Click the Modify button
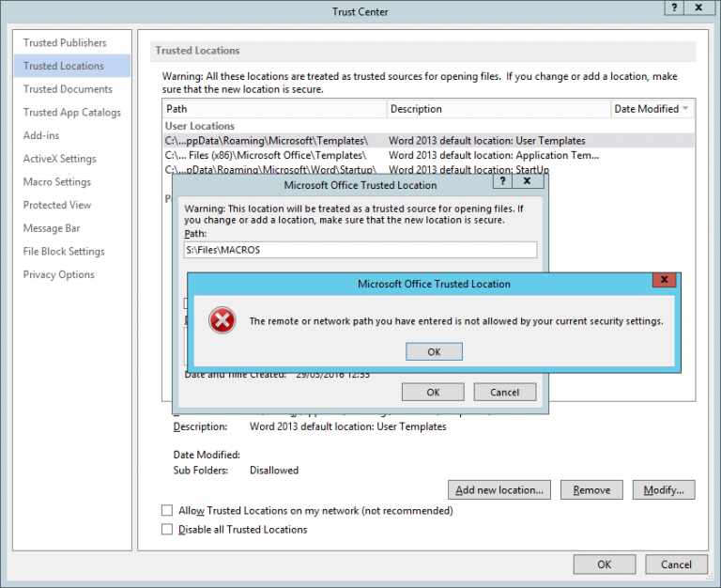721x588 pixels. click(664, 489)
